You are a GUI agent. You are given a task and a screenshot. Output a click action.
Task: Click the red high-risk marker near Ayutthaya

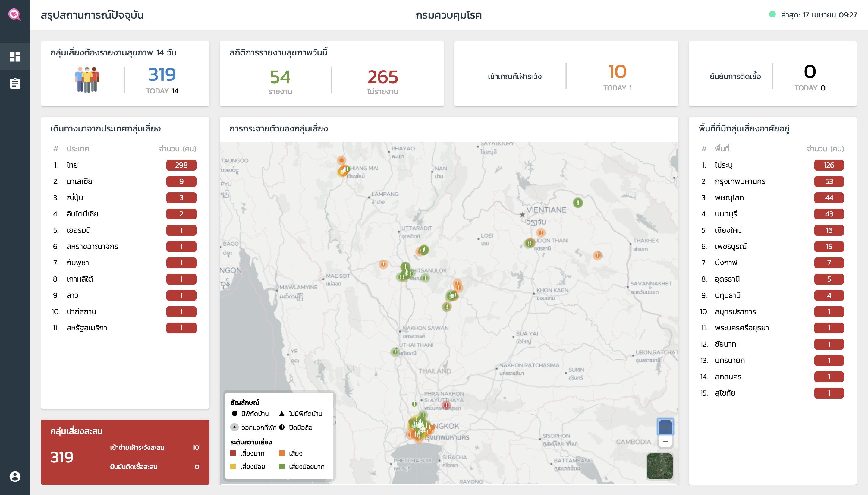click(x=446, y=405)
